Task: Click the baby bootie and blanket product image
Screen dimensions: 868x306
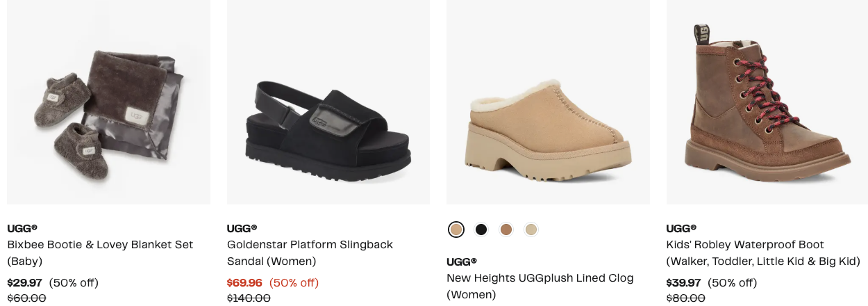Action: pyautogui.click(x=108, y=102)
